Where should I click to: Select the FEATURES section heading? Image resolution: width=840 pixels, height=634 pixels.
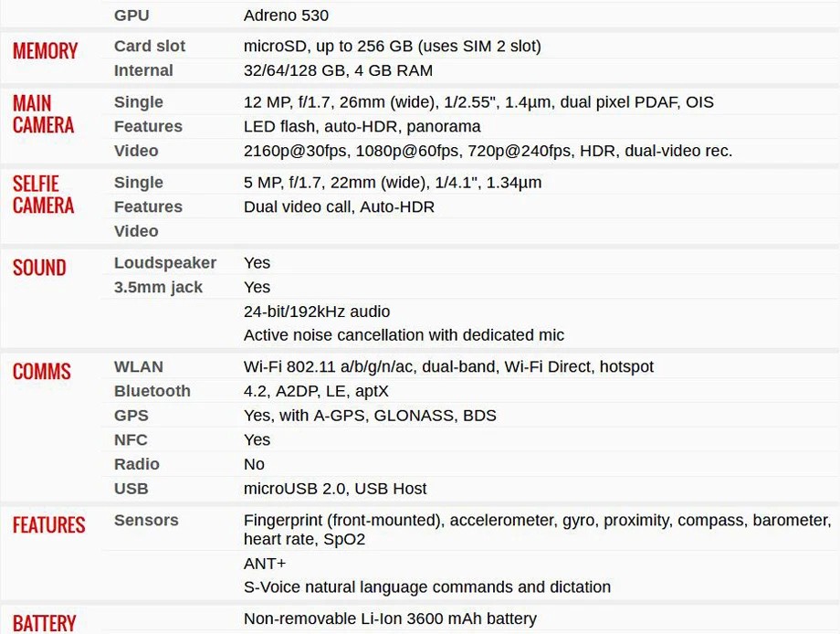point(49,525)
